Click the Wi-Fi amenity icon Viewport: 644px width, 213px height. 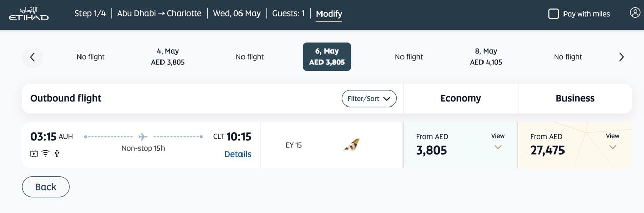pyautogui.click(x=45, y=153)
